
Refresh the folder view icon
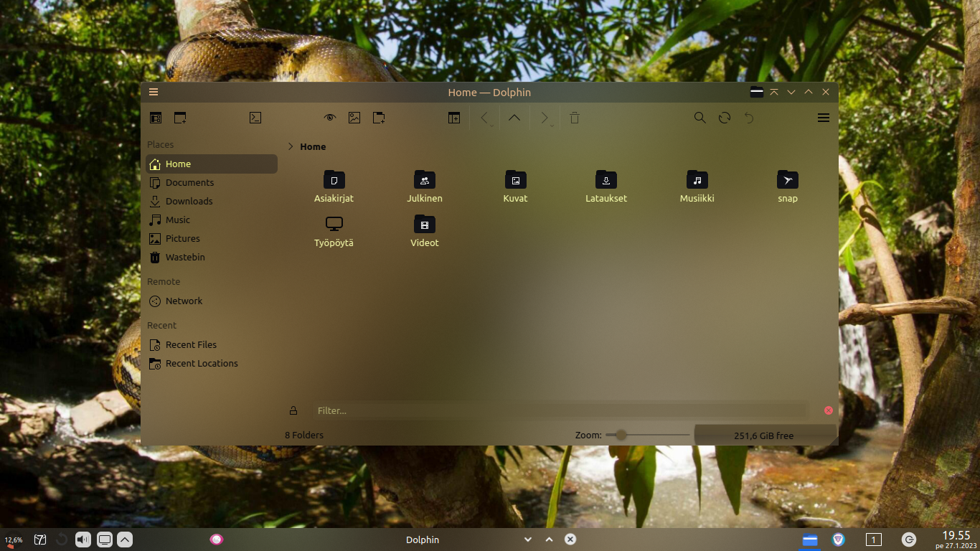point(725,118)
